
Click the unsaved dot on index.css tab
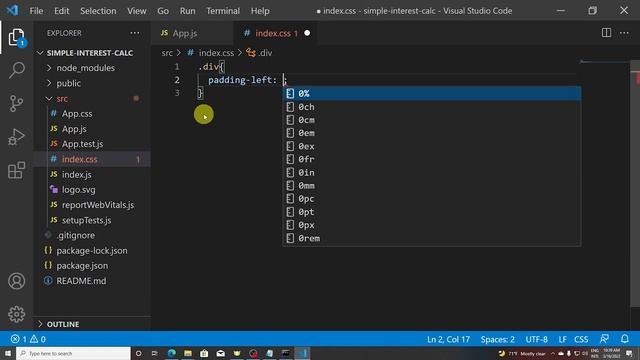(307, 33)
